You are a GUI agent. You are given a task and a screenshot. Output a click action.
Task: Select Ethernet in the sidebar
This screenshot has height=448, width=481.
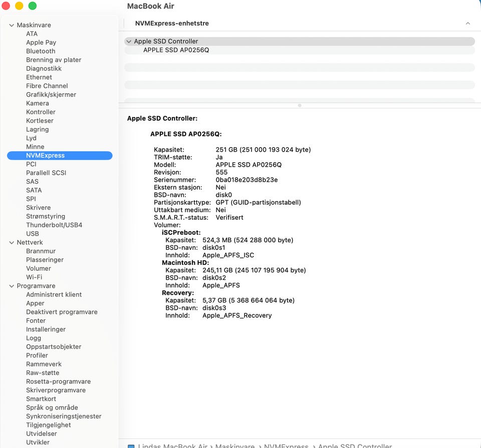pyautogui.click(x=39, y=77)
